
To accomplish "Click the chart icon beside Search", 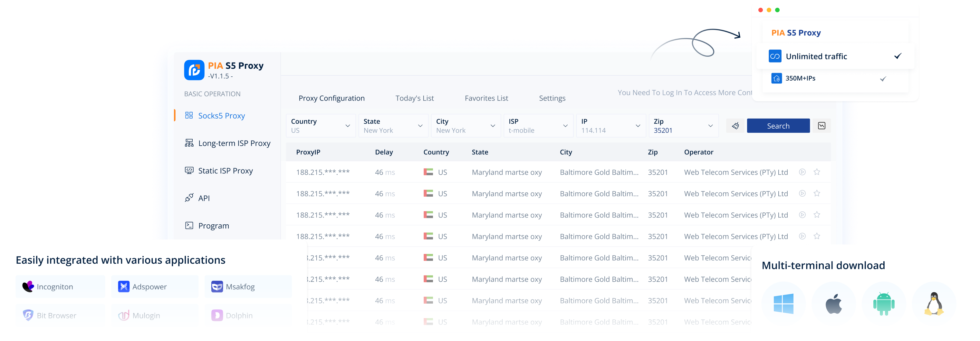I will [821, 126].
